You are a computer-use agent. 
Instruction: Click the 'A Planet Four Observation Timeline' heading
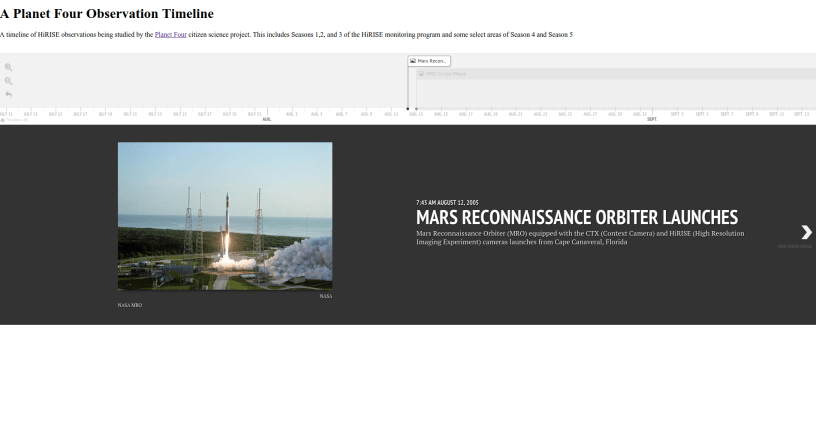pos(107,14)
